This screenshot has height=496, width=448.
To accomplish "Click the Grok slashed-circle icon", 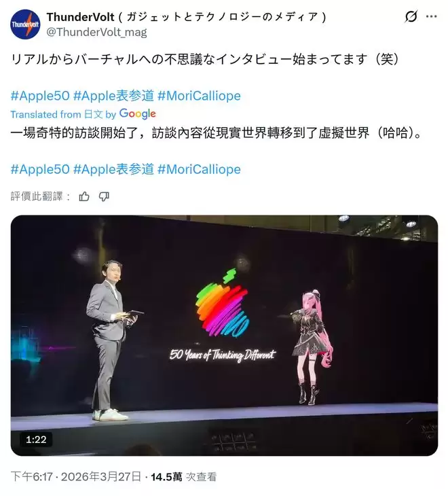I will click(x=411, y=16).
